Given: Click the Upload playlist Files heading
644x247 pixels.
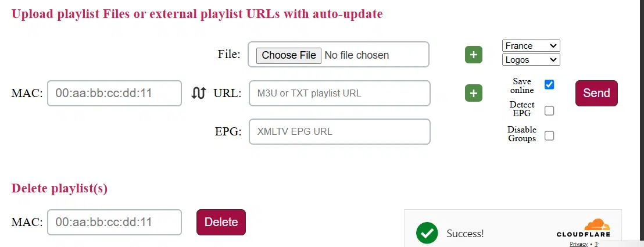Looking at the screenshot, I should [x=197, y=13].
